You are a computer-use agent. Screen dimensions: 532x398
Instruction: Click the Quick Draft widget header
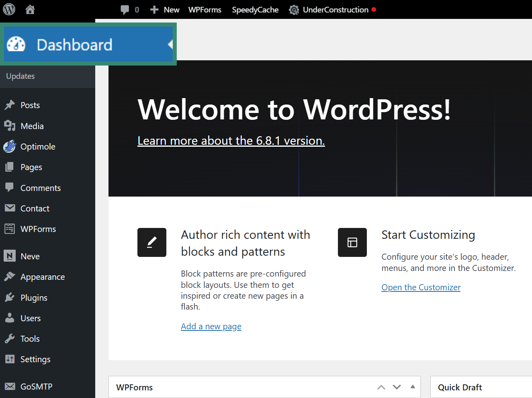click(459, 387)
